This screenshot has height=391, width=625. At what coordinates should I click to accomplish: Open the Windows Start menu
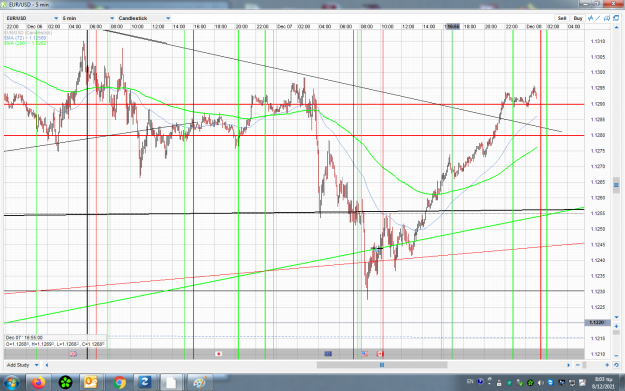coord(11,383)
